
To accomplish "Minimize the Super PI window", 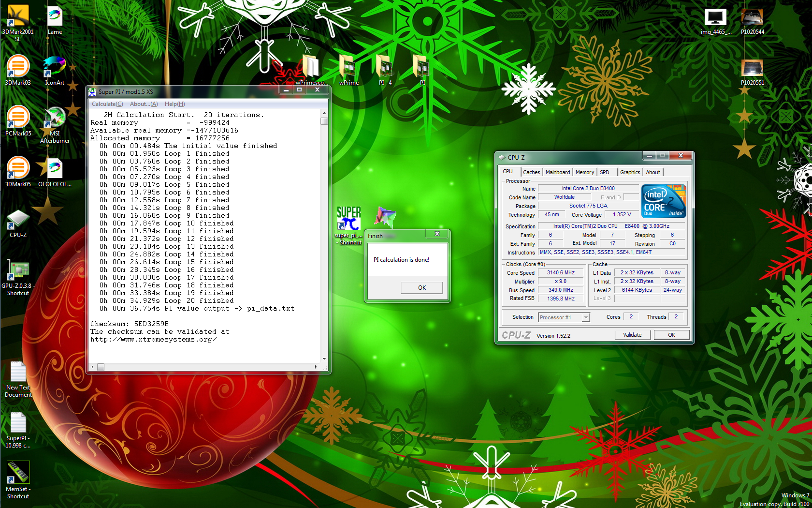I will 286,90.
